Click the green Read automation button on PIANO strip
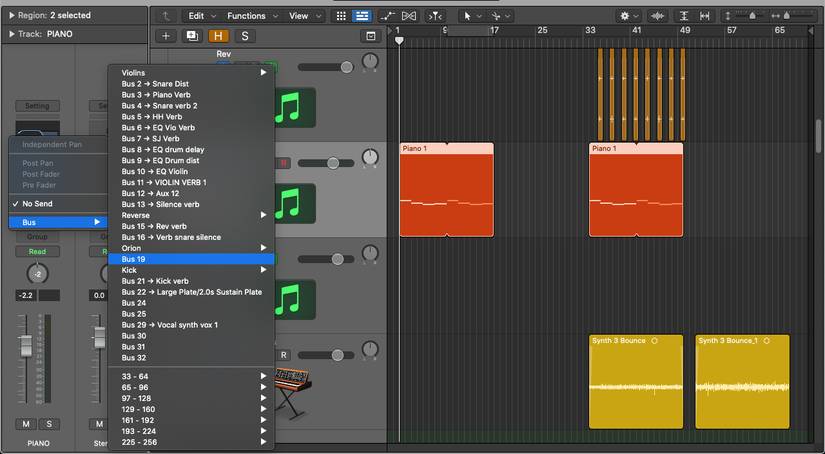This screenshot has height=454, width=825. pyautogui.click(x=37, y=251)
